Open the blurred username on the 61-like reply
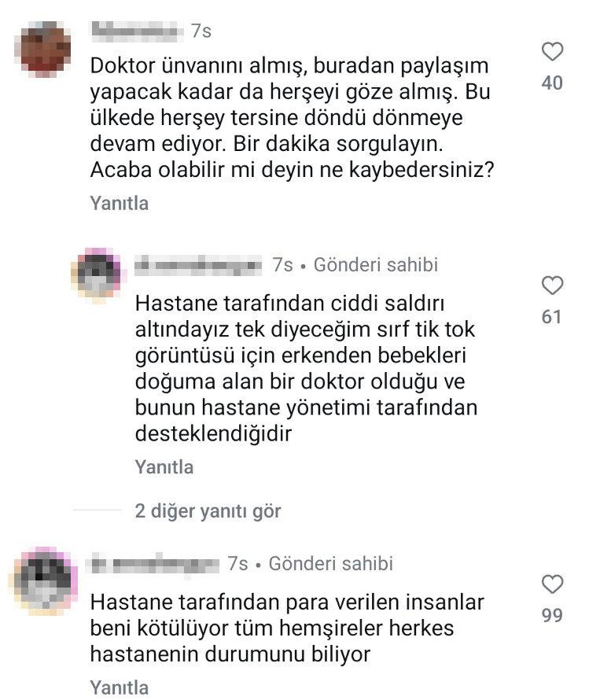589x700 pixels. (199, 265)
